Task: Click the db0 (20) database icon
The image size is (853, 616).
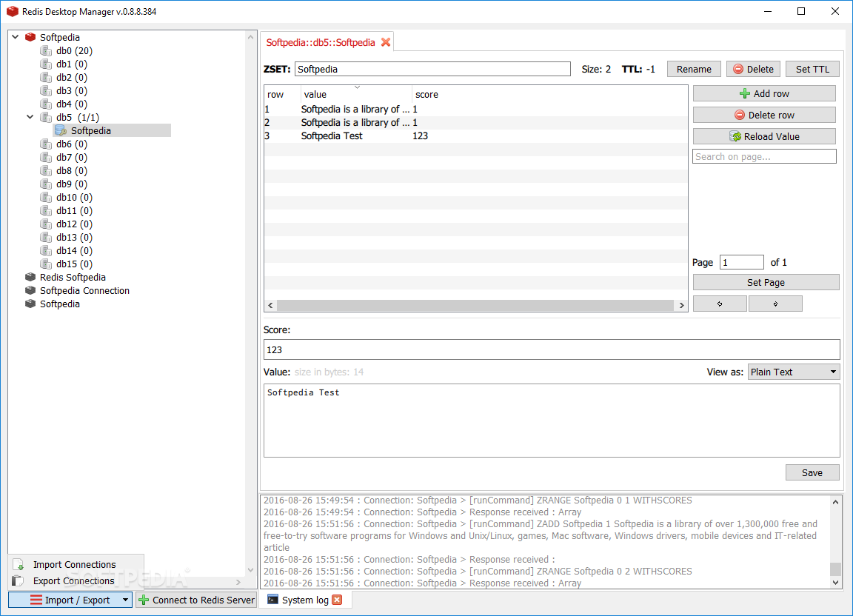Action: tap(46, 50)
